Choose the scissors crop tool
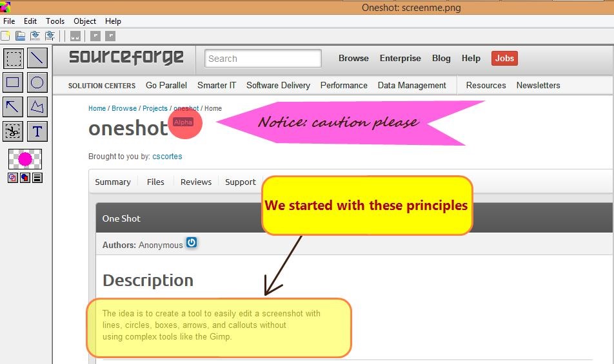 pyautogui.click(x=14, y=131)
